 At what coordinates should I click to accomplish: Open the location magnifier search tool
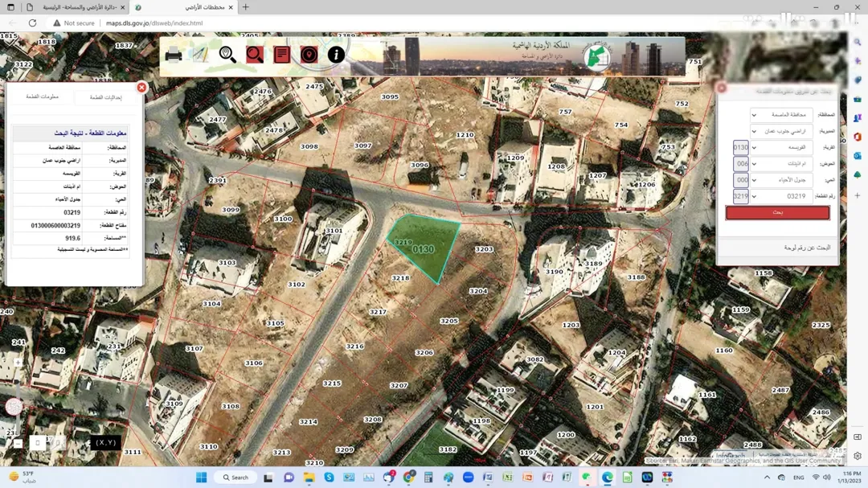[x=227, y=55]
